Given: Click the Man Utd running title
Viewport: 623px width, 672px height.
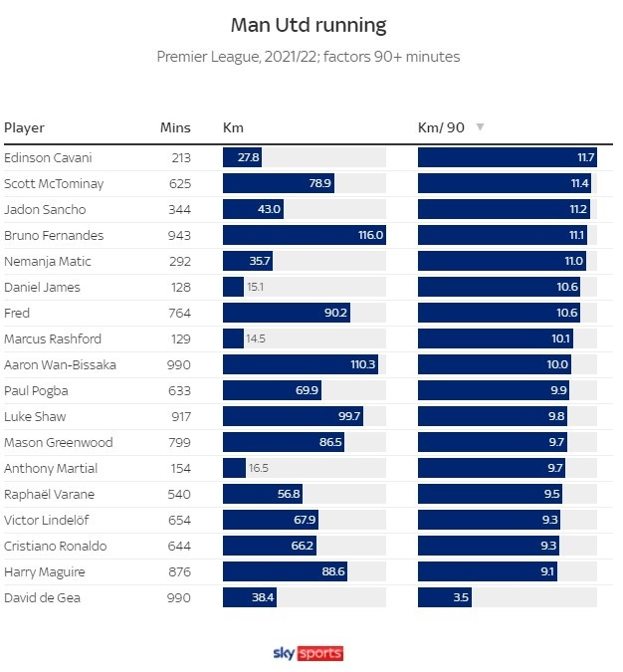Looking at the screenshot, I should [309, 25].
